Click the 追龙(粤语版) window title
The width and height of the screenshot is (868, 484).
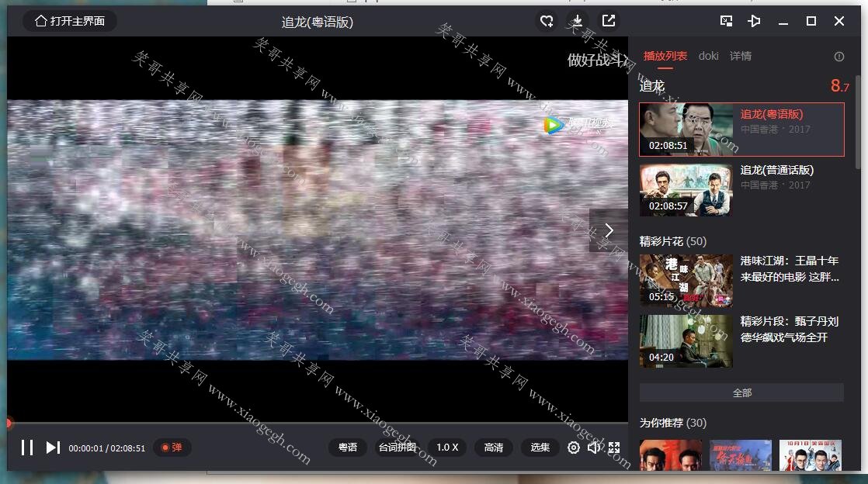point(318,22)
